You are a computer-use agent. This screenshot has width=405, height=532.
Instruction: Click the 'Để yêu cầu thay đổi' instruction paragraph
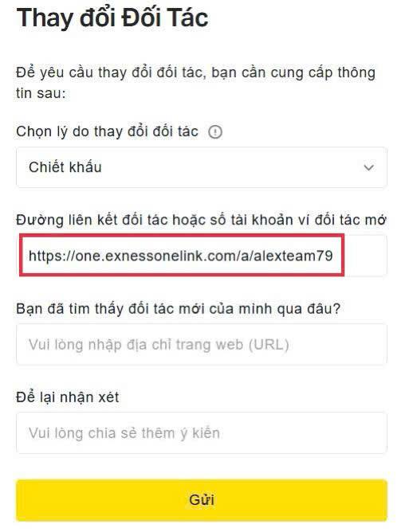click(x=195, y=83)
